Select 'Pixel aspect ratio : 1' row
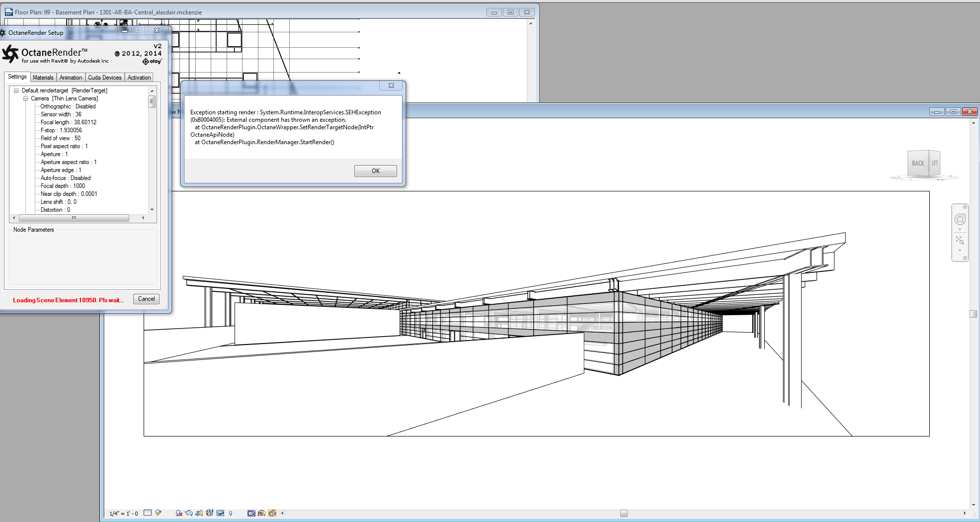This screenshot has width=980, height=522. 64,146
